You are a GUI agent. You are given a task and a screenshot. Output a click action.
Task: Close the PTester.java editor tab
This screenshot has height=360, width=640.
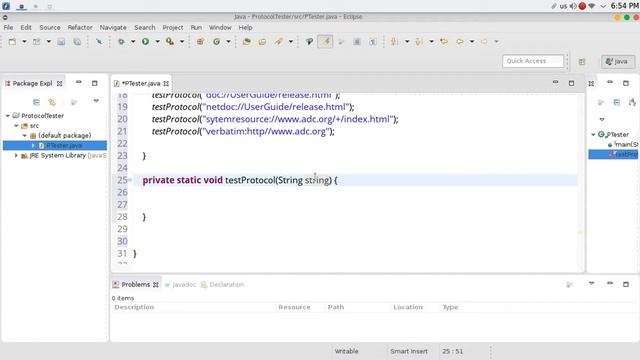point(166,84)
